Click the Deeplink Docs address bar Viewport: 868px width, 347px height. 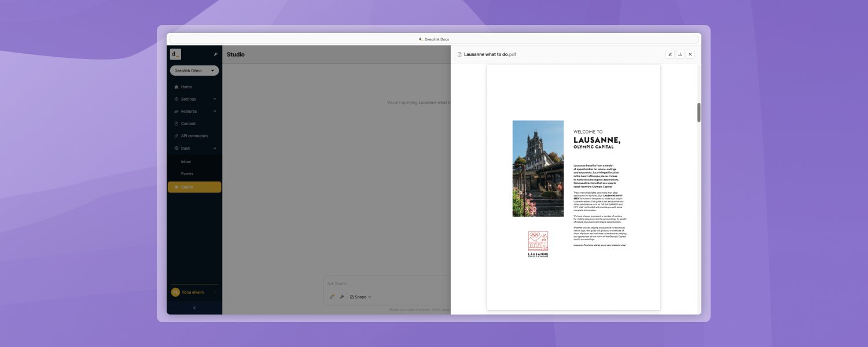click(x=434, y=39)
